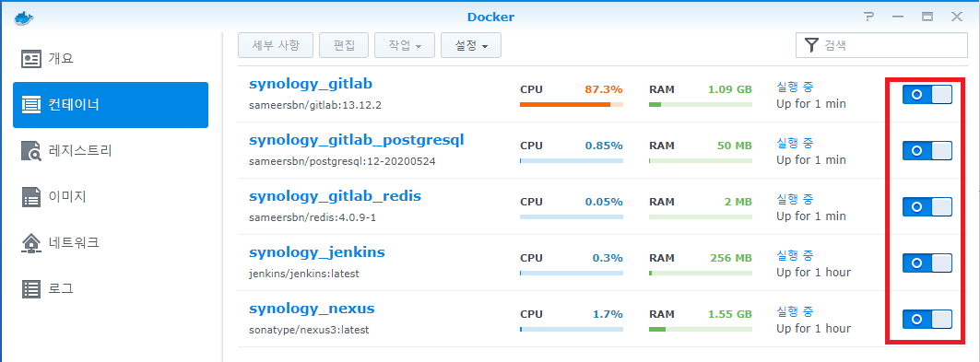Click the sameersbn/redis:4.0.9-1 image text

(x=312, y=216)
